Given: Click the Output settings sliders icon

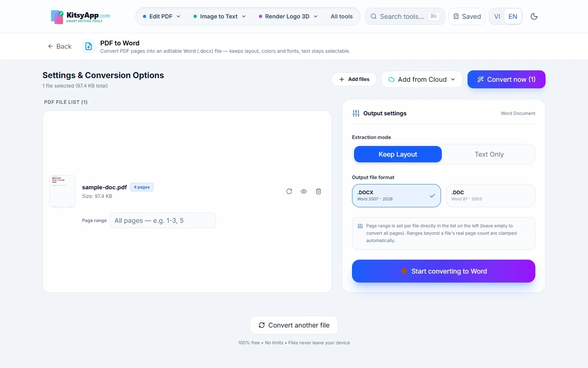Looking at the screenshot, I should [x=356, y=113].
